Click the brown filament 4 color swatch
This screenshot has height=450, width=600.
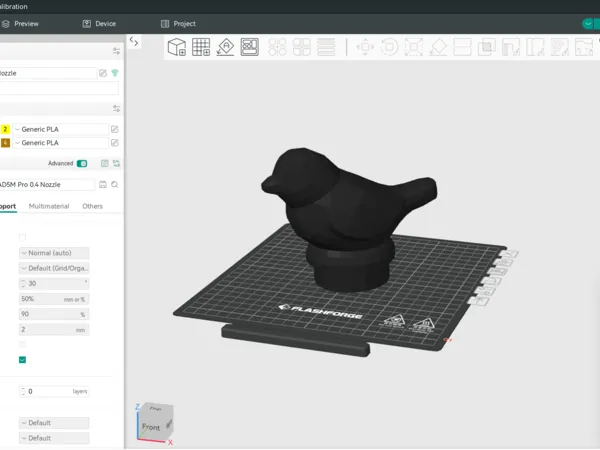pos(5,143)
